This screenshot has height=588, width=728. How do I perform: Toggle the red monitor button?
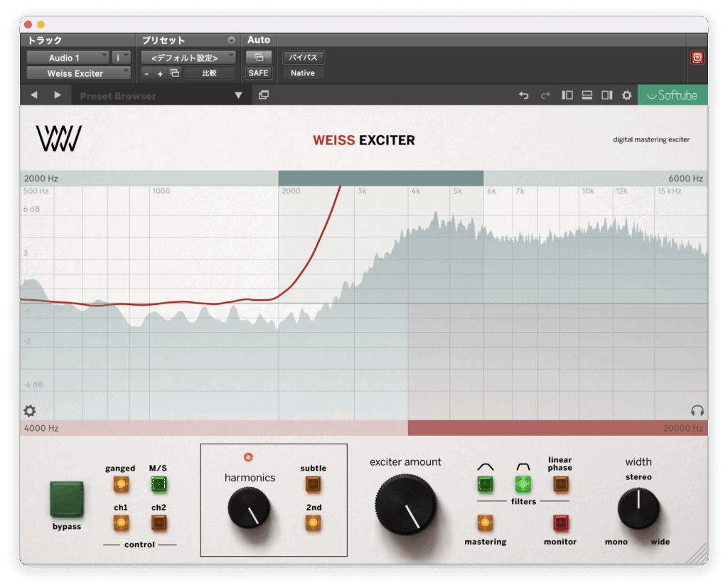[560, 523]
